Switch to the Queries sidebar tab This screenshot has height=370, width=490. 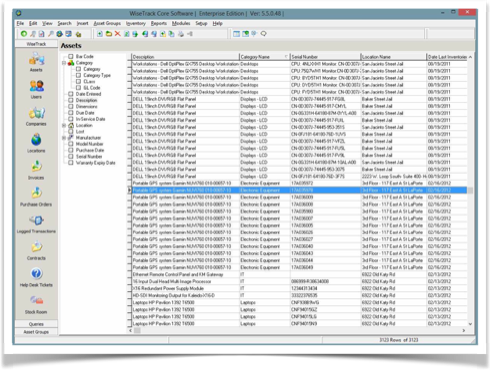pyautogui.click(x=36, y=324)
